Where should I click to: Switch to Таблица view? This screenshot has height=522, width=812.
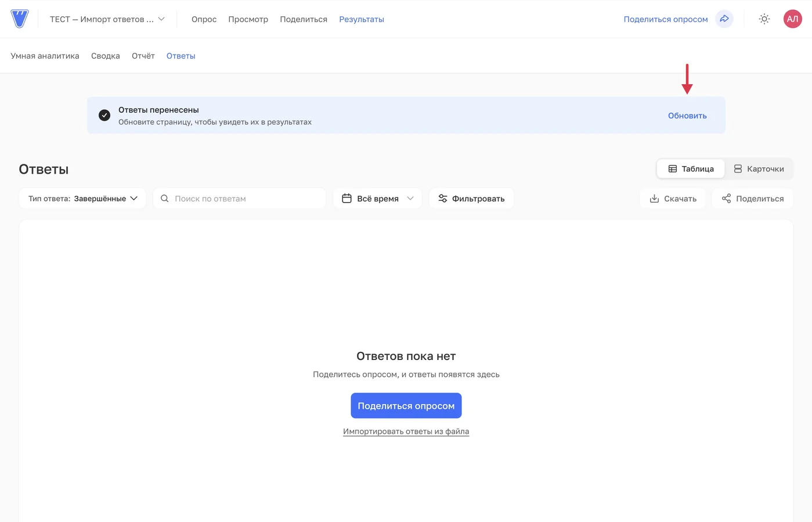[691, 169]
